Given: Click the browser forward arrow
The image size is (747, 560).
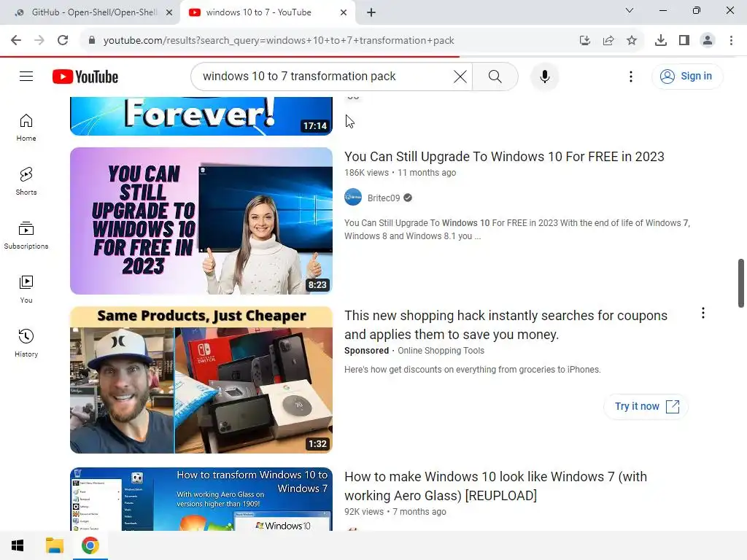Looking at the screenshot, I should pos(39,40).
